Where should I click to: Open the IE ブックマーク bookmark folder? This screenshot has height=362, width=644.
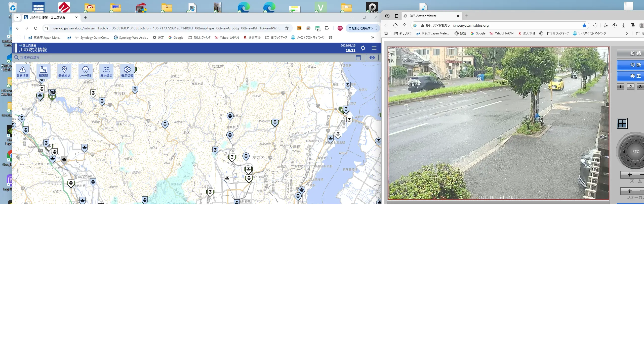point(276,38)
